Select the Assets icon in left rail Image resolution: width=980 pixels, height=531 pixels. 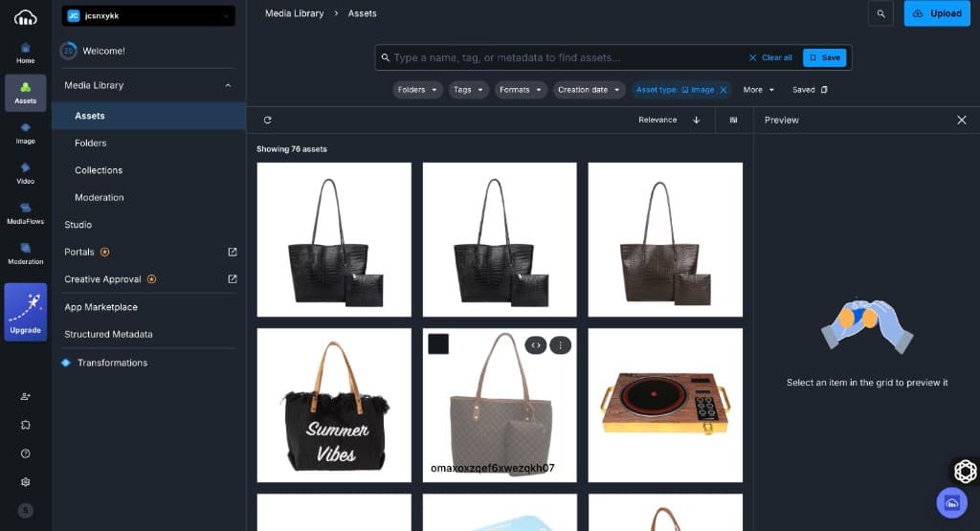coord(25,93)
